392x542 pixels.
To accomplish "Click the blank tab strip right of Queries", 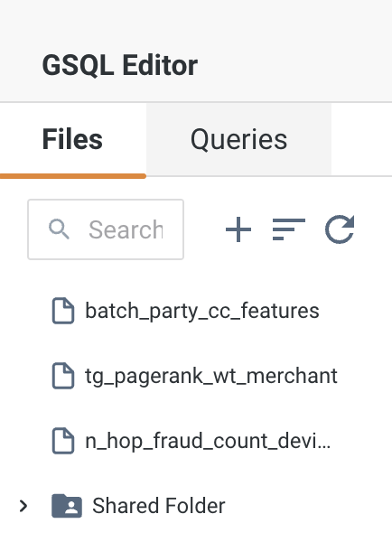I will pyautogui.click(x=361, y=139).
